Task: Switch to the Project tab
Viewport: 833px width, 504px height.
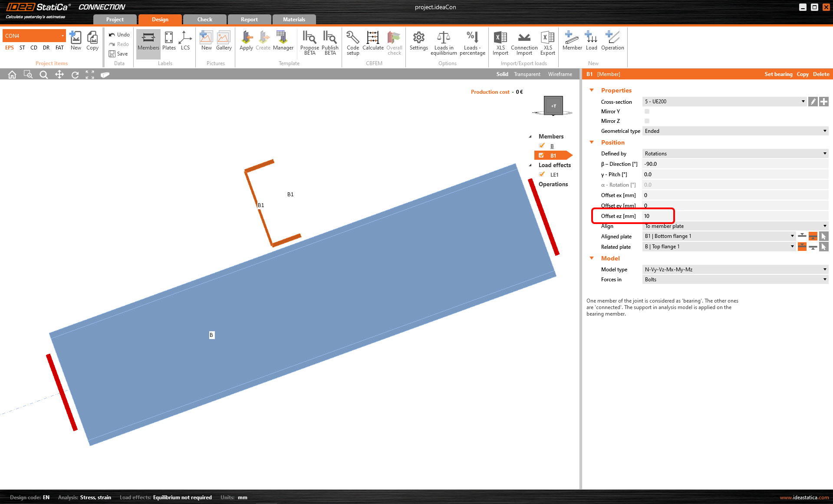Action: 115,20
